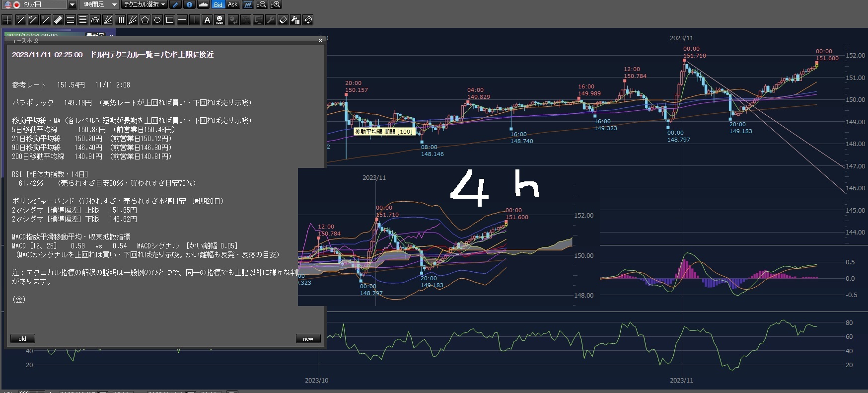Draw a polygon with the pentagon tool
The height and width of the screenshot is (393, 868).
[145, 20]
